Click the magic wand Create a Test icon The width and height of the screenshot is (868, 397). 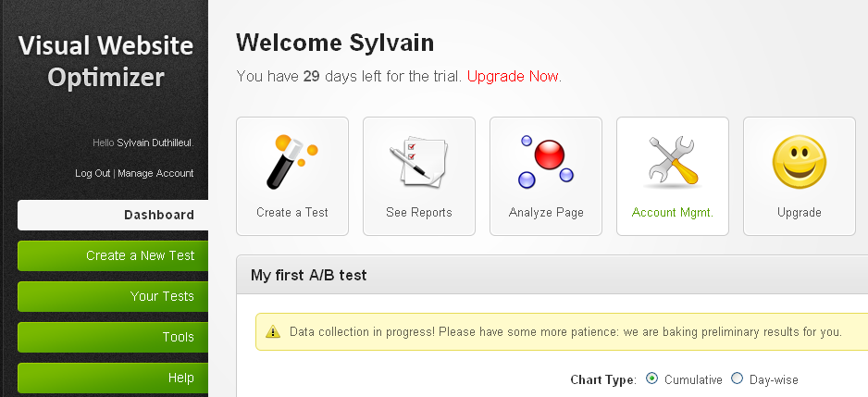point(292,162)
